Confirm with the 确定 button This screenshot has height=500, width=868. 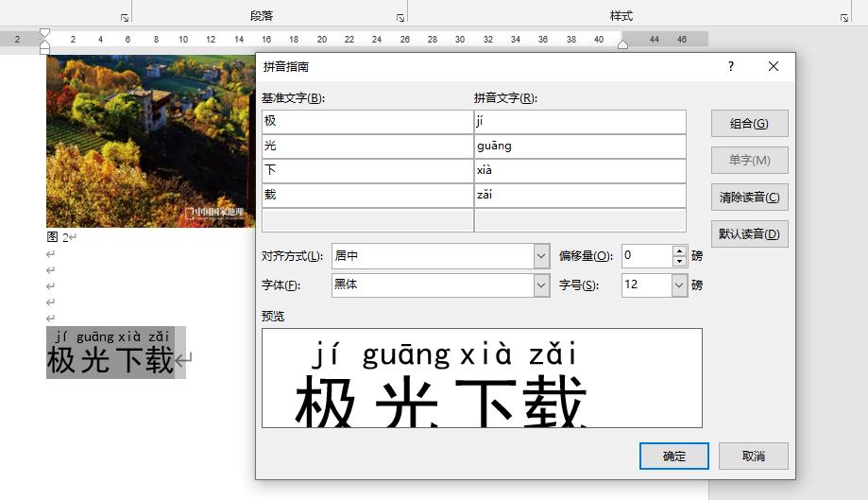[x=674, y=456]
